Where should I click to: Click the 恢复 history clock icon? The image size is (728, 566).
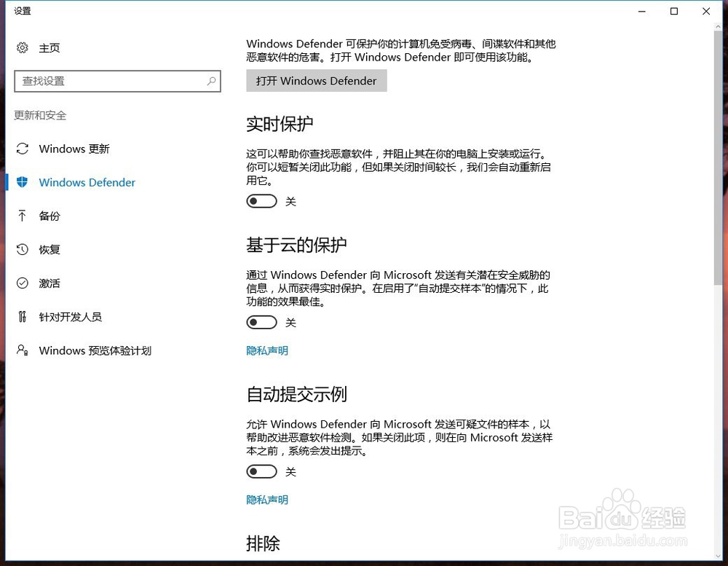click(23, 250)
